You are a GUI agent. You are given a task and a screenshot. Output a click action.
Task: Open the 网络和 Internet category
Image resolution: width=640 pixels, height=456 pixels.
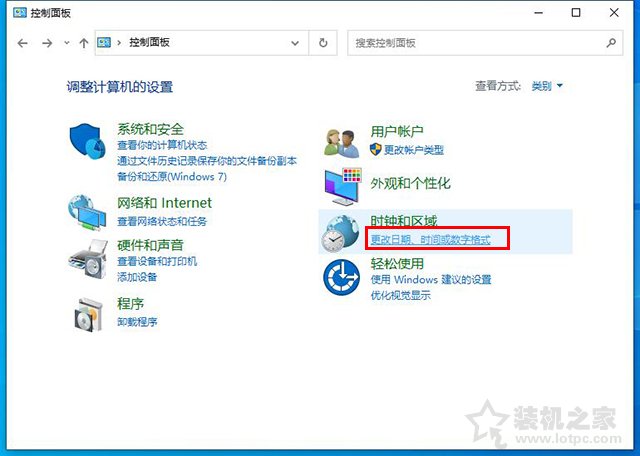pyautogui.click(x=164, y=203)
